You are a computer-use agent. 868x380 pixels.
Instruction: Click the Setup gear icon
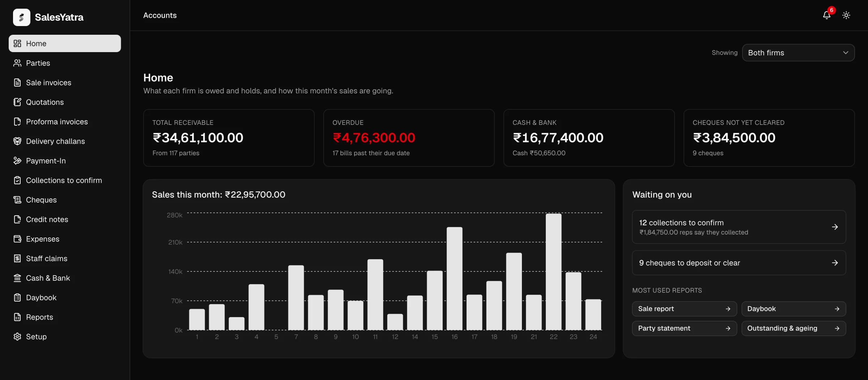click(17, 337)
